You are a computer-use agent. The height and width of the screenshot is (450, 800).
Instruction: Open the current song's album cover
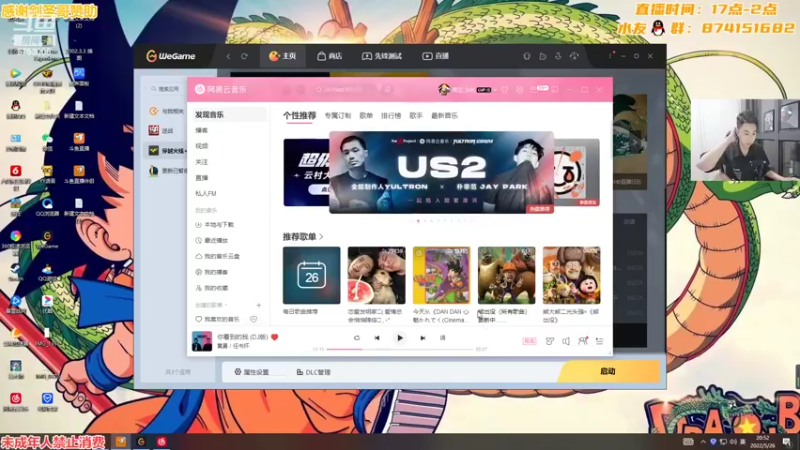pyautogui.click(x=202, y=341)
